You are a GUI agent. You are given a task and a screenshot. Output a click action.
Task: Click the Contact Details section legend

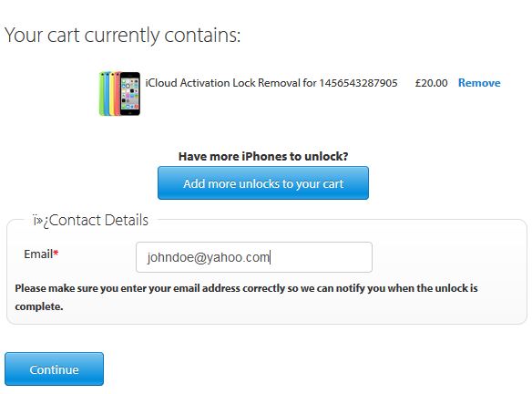pos(91,220)
